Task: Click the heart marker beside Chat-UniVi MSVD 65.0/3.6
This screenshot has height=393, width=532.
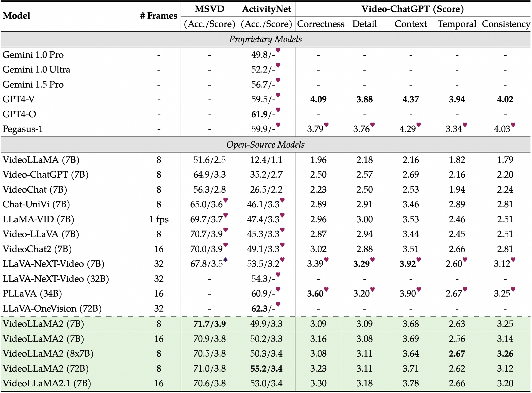Action: pos(225,200)
